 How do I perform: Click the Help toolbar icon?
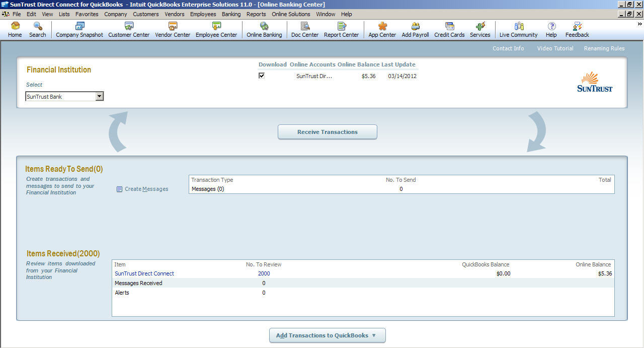pyautogui.click(x=551, y=30)
